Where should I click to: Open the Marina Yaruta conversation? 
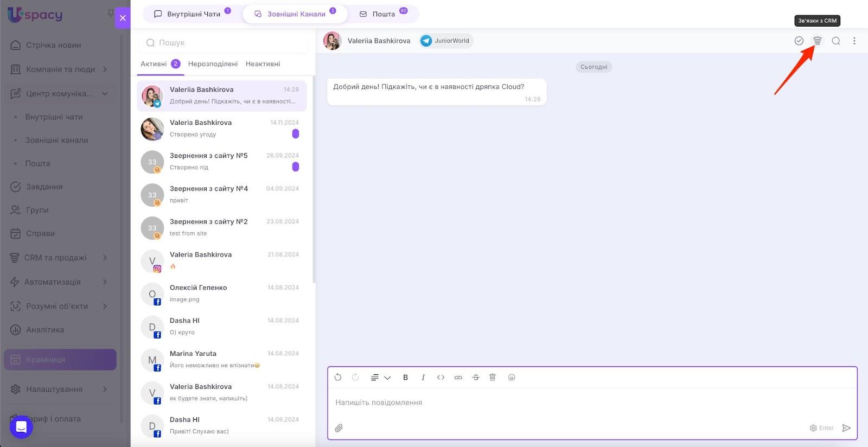(x=222, y=360)
